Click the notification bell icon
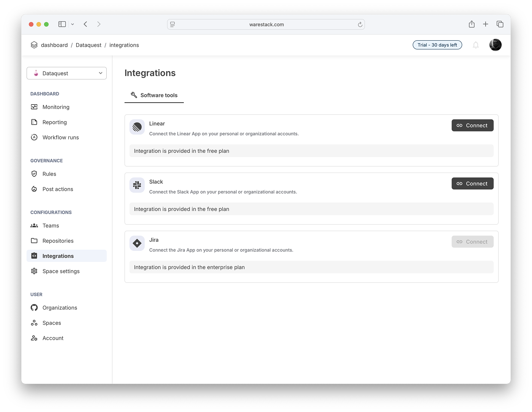532x412 pixels. point(475,45)
